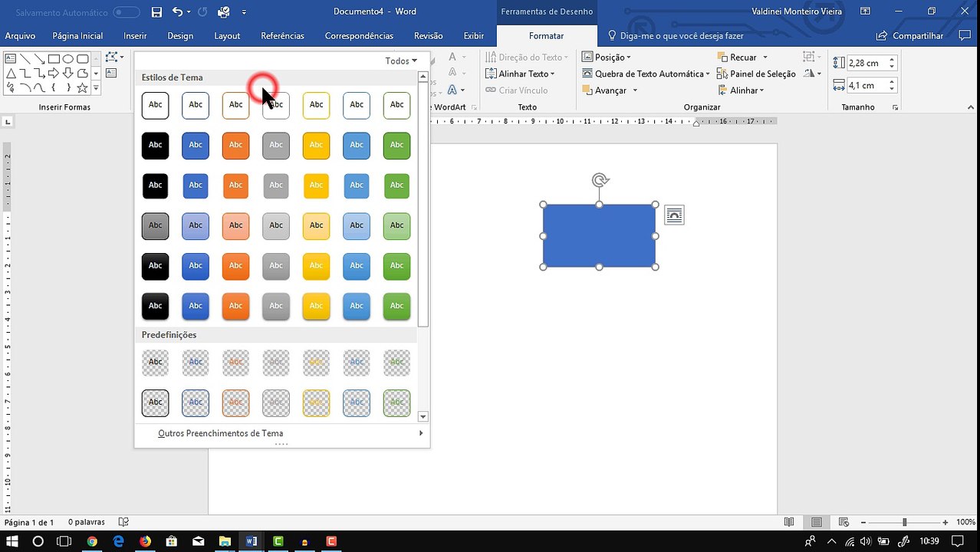Switch to Read Mode view in status bar
The image size is (980, 552).
point(789,522)
